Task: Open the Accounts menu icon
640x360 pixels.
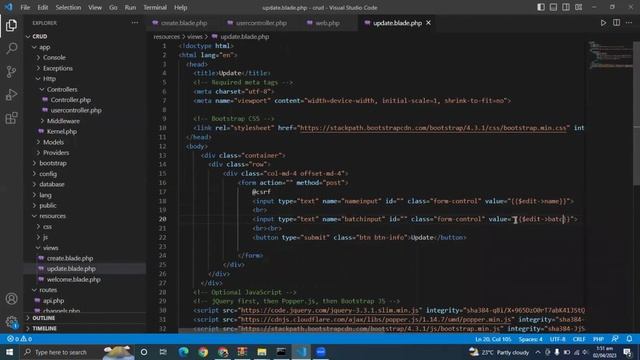Action: pos(11,299)
